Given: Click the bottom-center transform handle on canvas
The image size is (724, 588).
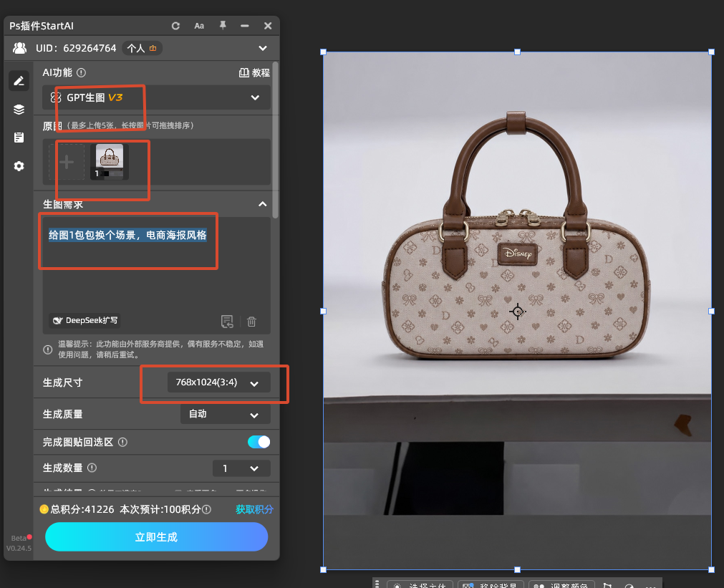Looking at the screenshot, I should coord(518,570).
